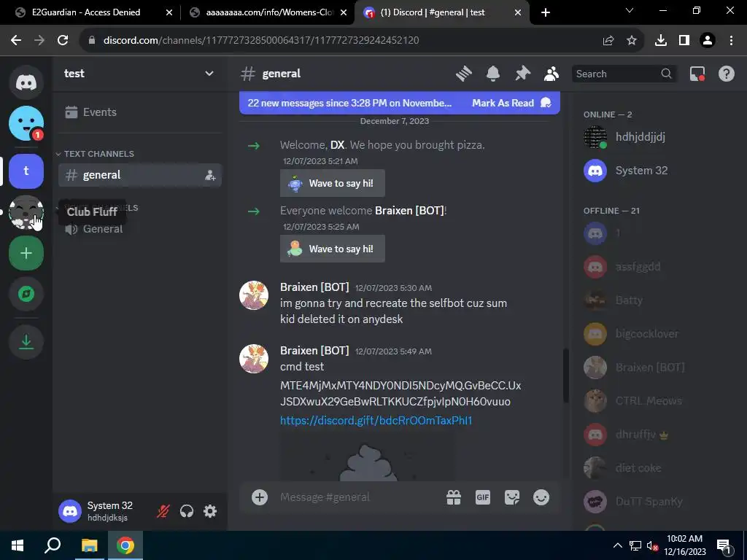Wave to say hi to DX
This screenshot has height=560, width=747.
(333, 183)
